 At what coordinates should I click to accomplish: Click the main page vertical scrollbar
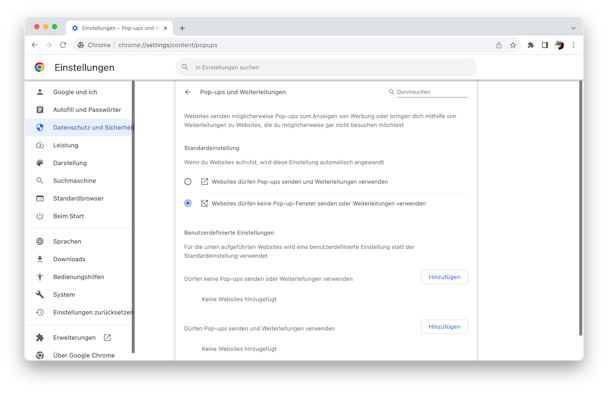click(x=580, y=208)
